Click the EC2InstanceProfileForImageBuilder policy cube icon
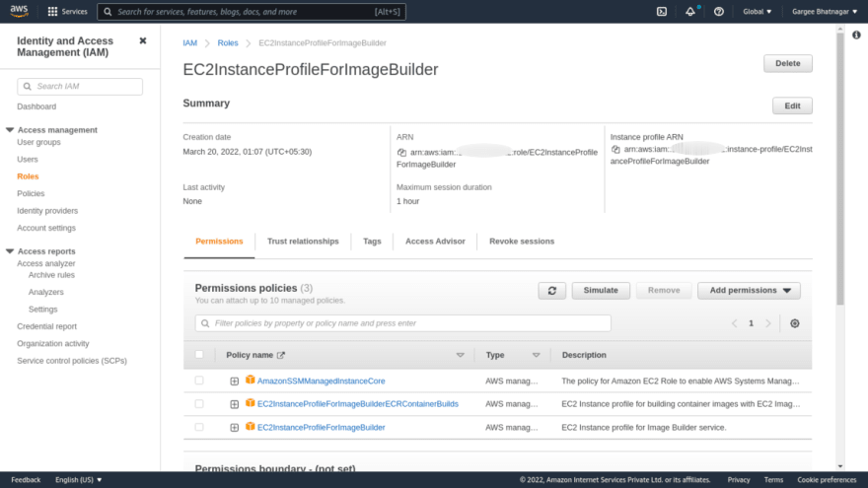This screenshot has height=488, width=868. [251, 427]
